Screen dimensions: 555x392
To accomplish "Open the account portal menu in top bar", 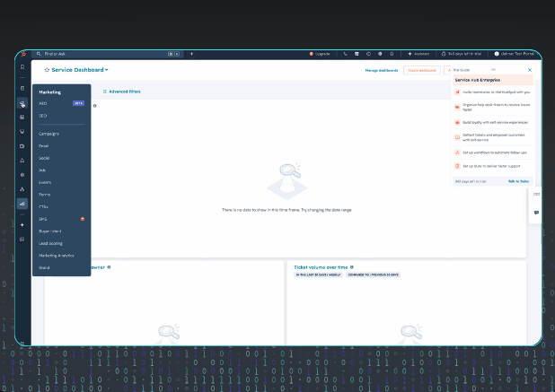I will 514,54.
